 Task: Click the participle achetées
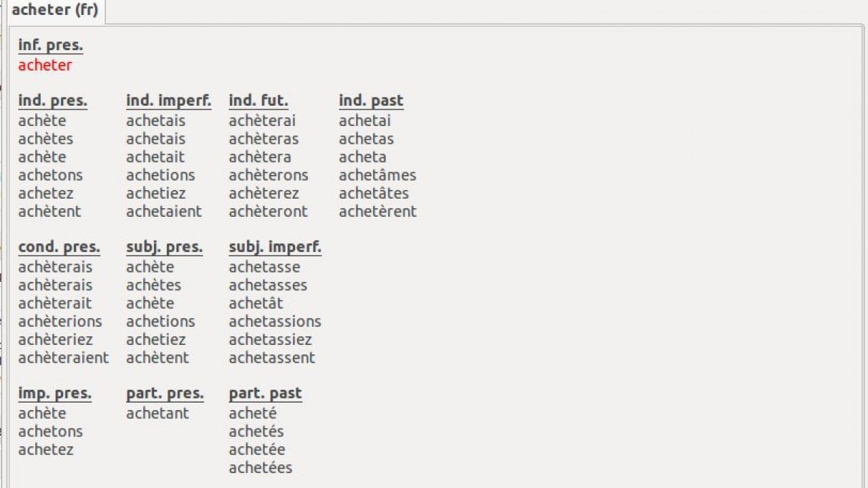(260, 468)
